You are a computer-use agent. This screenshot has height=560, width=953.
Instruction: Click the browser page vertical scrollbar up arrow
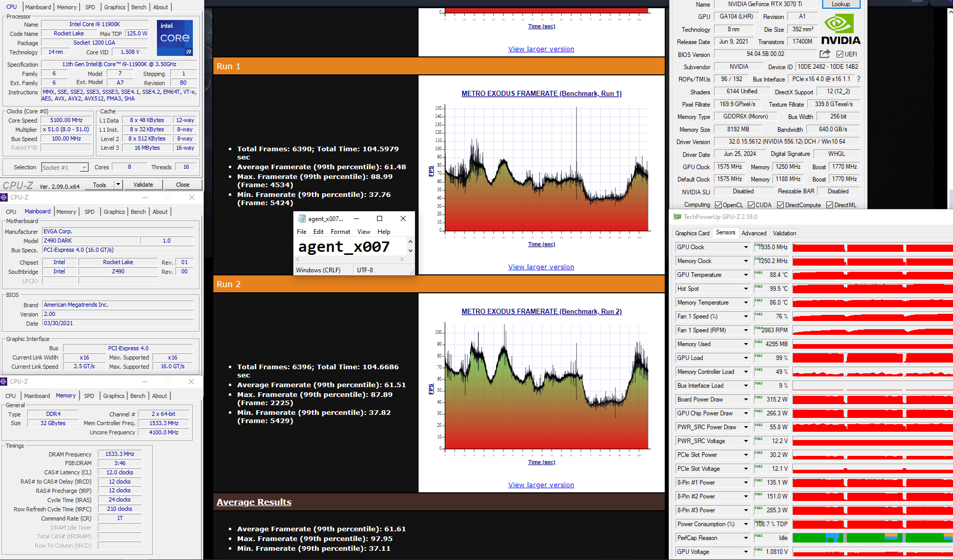click(x=950, y=11)
